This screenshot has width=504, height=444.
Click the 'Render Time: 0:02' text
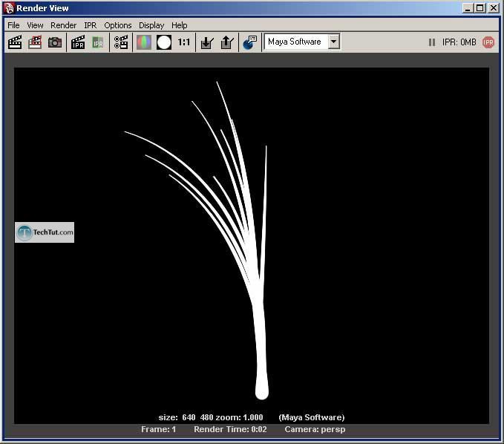click(230, 429)
